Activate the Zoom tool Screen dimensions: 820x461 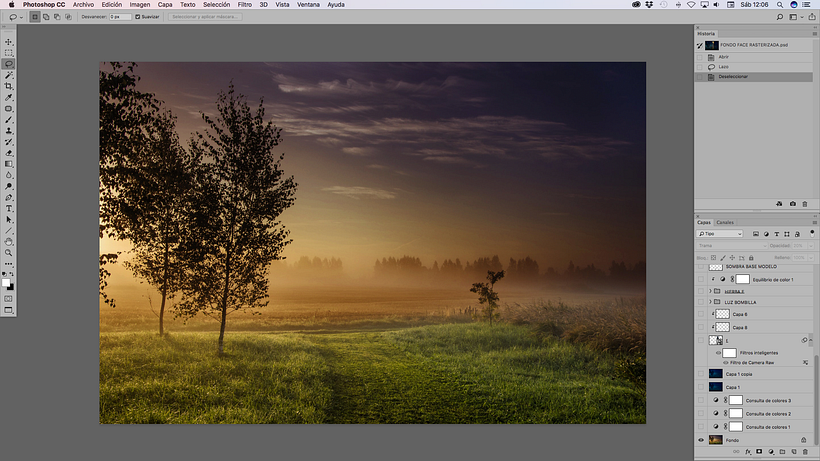coord(9,252)
